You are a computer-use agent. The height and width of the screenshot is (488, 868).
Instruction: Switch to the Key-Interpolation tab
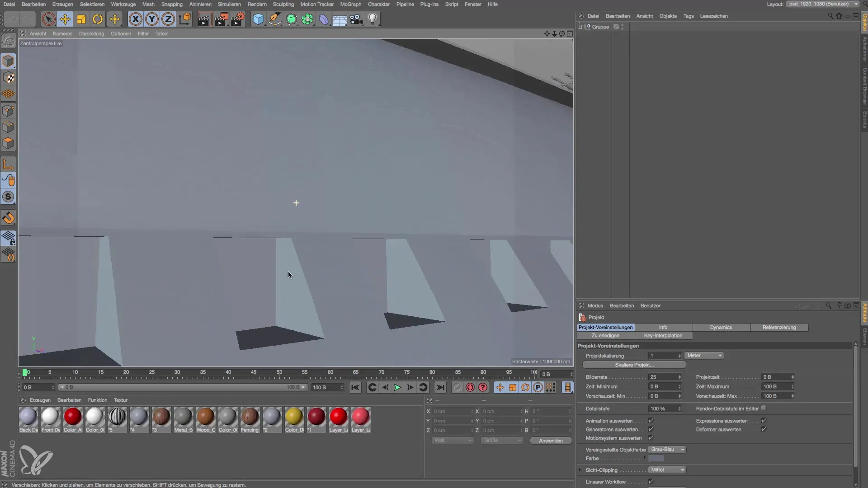point(663,336)
